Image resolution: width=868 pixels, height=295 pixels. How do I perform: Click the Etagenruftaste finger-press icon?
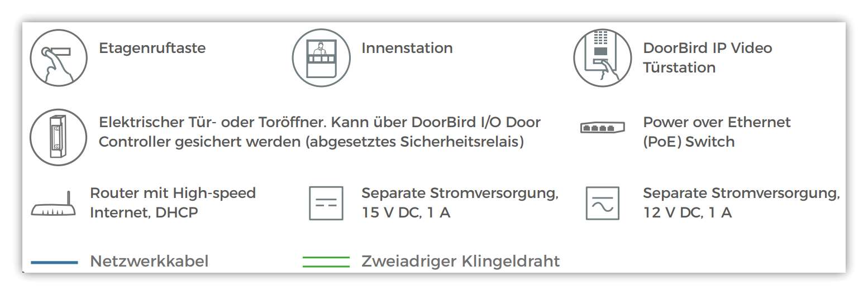58,59
